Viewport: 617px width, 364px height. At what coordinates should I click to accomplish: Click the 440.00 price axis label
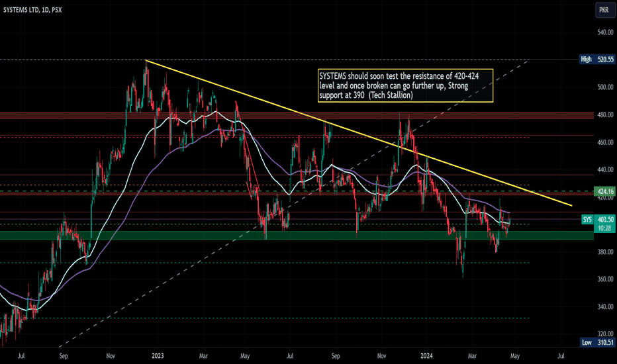click(605, 169)
